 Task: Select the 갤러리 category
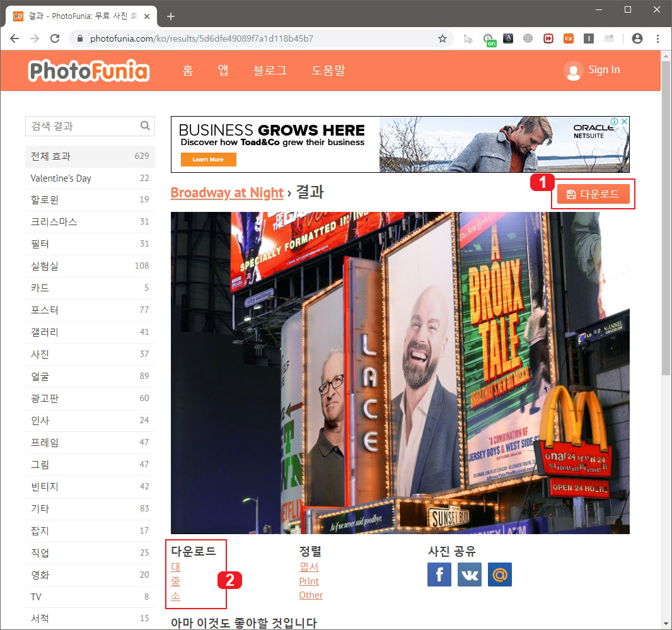click(x=90, y=332)
